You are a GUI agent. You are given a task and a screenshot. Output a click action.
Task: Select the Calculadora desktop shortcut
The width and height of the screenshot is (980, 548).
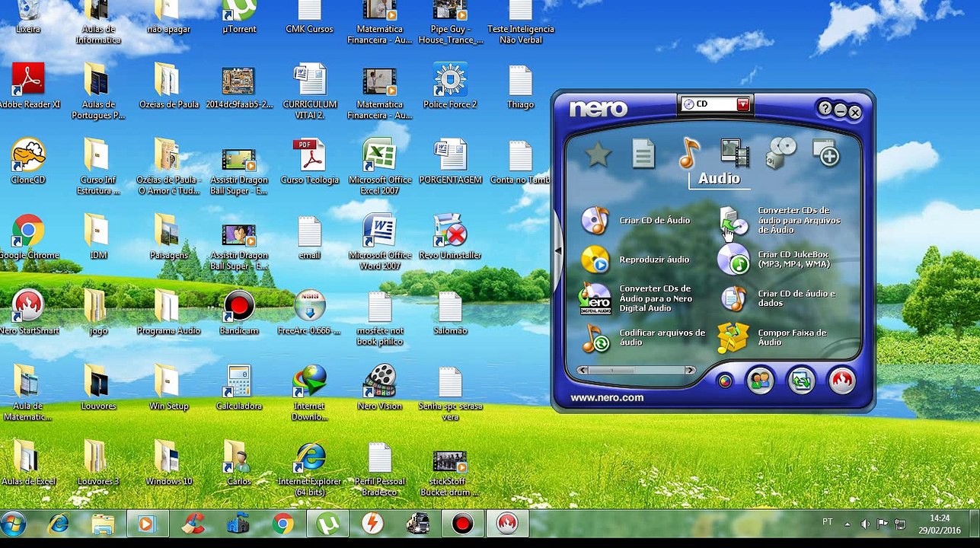pyautogui.click(x=239, y=387)
